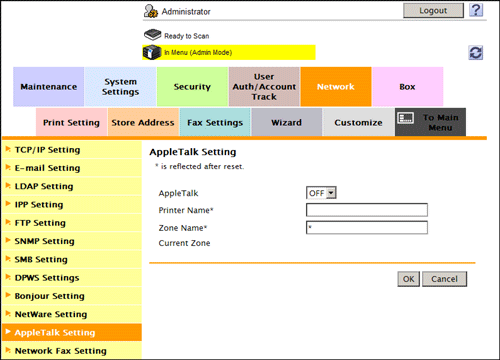Click the Cancel button

tap(444, 279)
